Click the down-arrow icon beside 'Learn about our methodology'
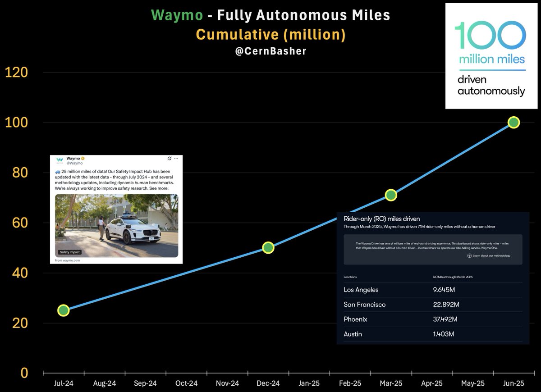Screen dimensions: 541x392 tap(469, 255)
